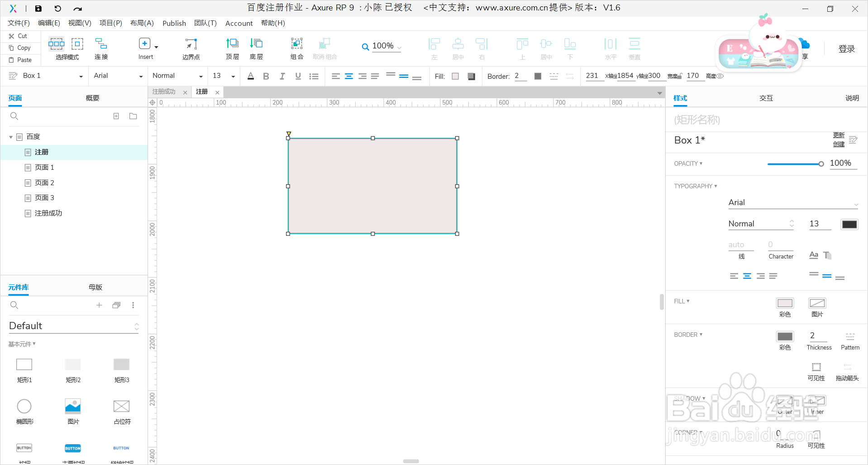Search pages with magnifier icon
868x465 pixels.
tap(14, 116)
